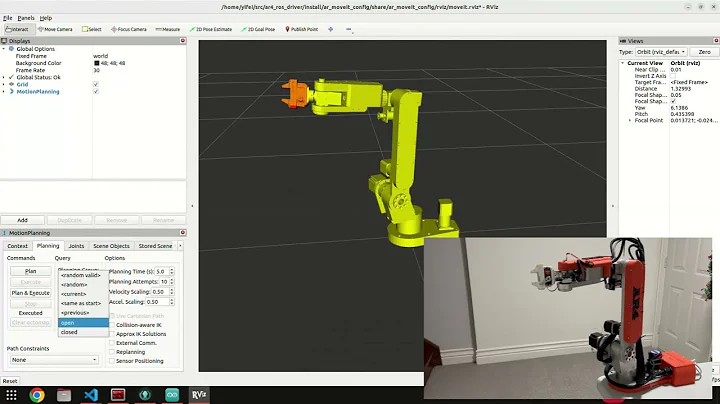Screen dimensions: 720x404
Task: Activate the Focus Camera tool
Action: [x=129, y=29]
